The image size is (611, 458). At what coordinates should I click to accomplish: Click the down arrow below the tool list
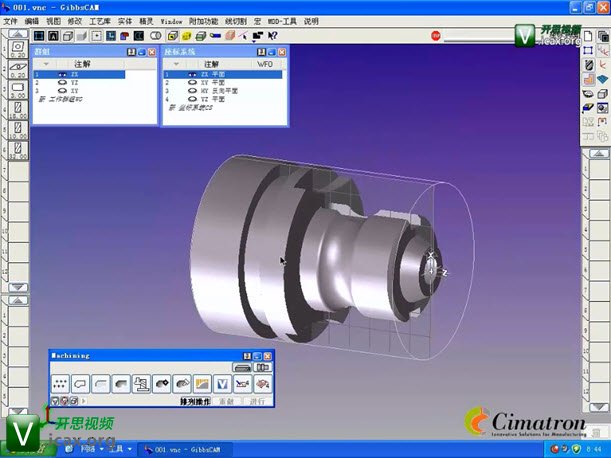(x=18, y=288)
